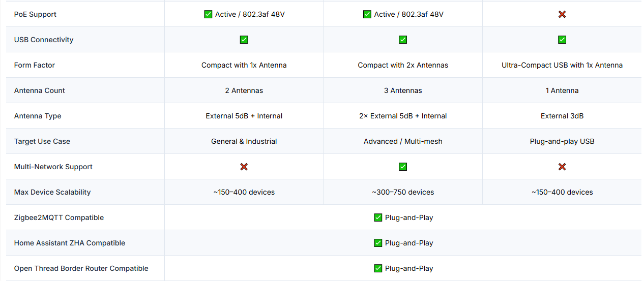Click "Open Thread Border Router Compatible" row label

[81, 268]
